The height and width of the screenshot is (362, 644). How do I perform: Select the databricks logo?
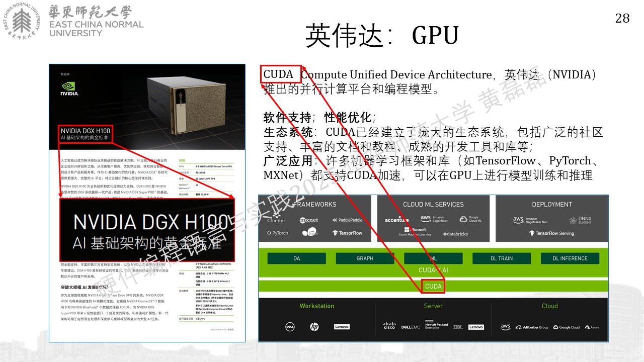[455, 234]
